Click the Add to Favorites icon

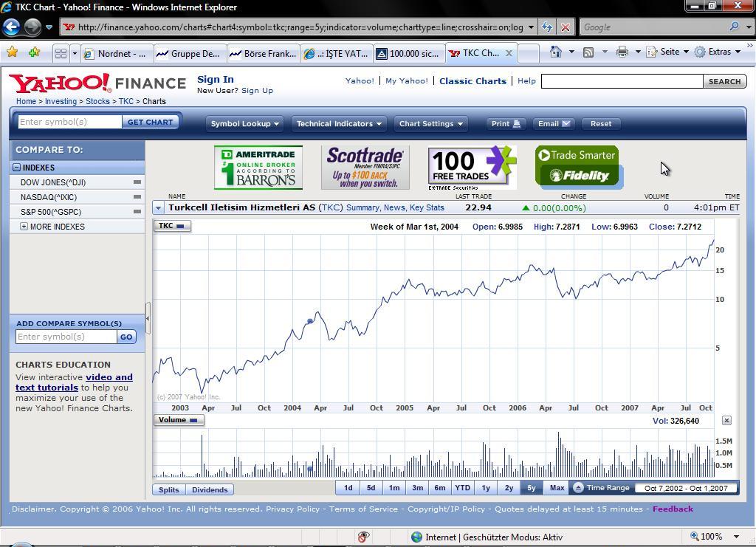[x=34, y=52]
